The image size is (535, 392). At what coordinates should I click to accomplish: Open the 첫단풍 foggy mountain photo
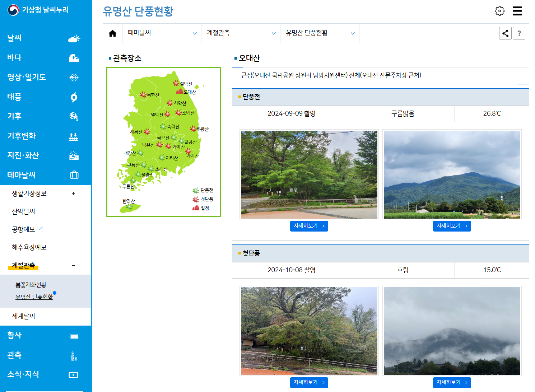point(452,331)
